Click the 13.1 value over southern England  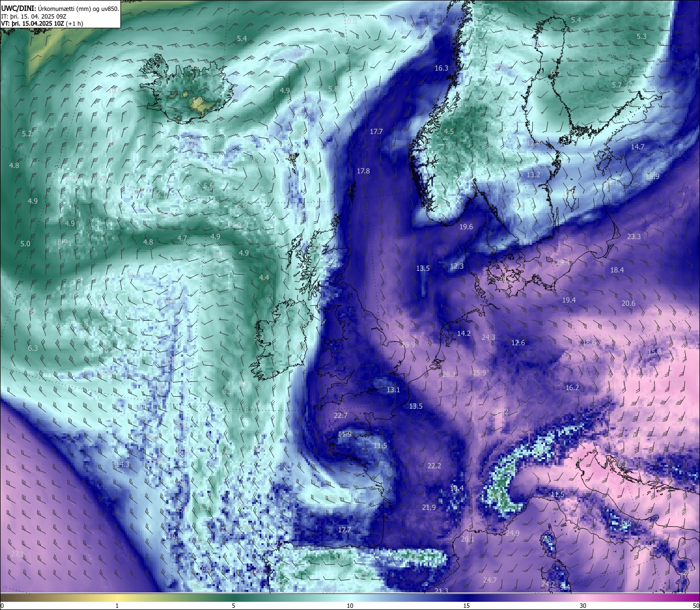click(393, 390)
